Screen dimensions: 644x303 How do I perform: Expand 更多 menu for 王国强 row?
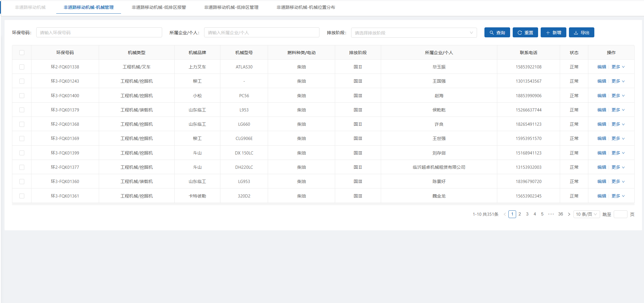[x=618, y=81]
